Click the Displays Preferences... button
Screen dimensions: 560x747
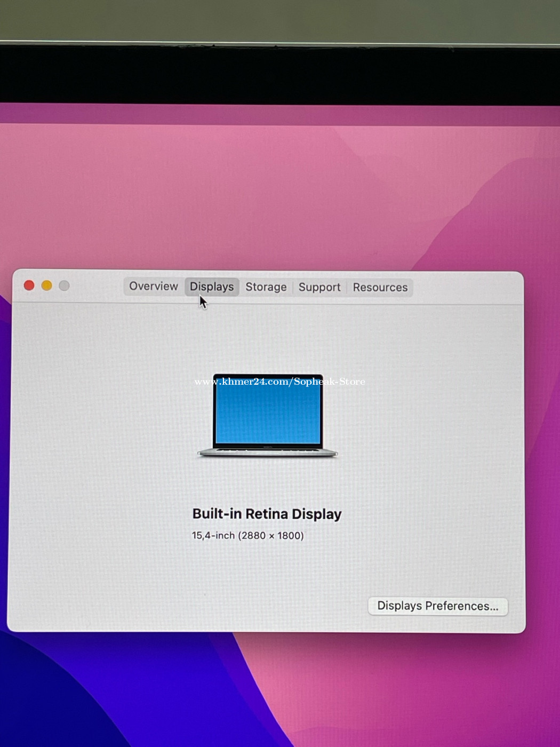click(x=438, y=606)
